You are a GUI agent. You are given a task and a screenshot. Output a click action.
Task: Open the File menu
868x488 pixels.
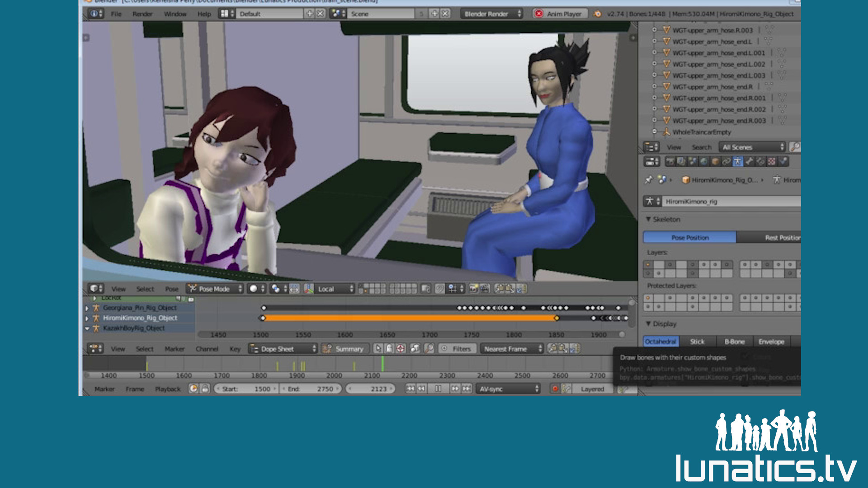tap(116, 14)
